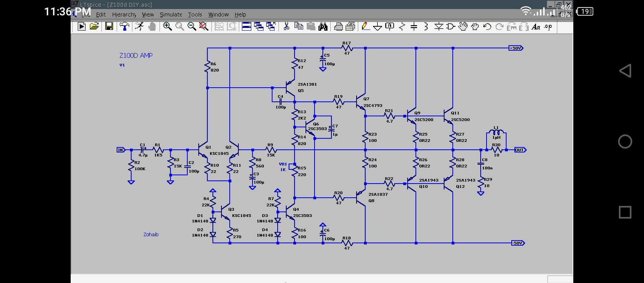Find with binoculars icon

click(323, 26)
